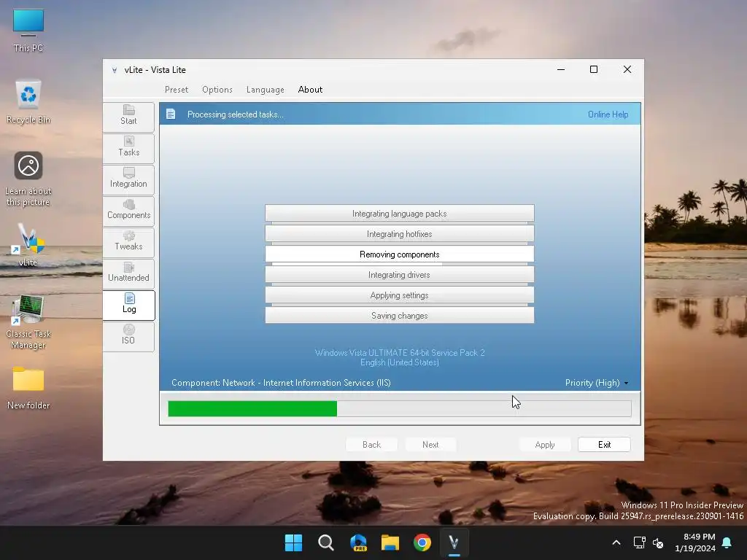Open the ISO sidebar tab

pyautogui.click(x=128, y=337)
